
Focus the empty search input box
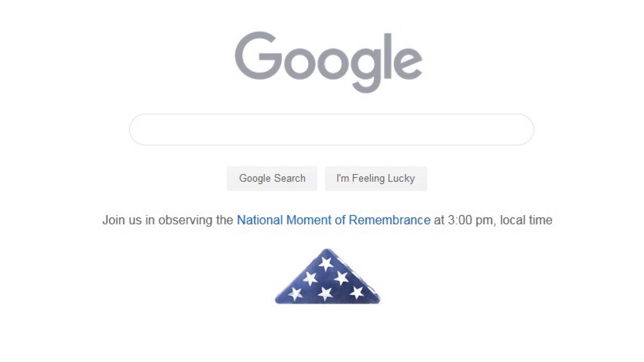(x=331, y=129)
